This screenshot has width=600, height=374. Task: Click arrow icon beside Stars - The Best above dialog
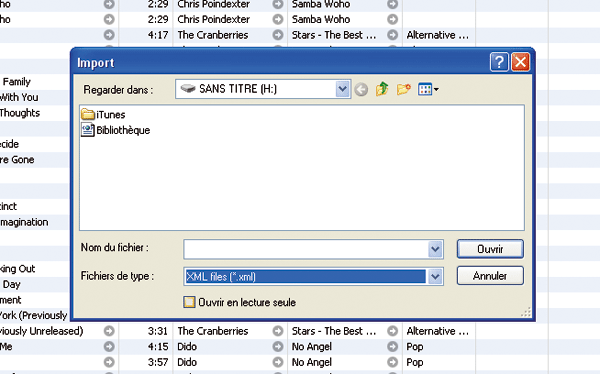(392, 35)
